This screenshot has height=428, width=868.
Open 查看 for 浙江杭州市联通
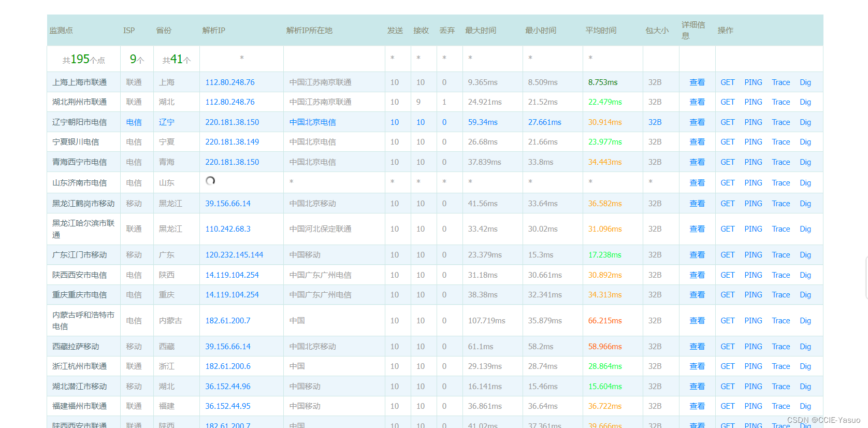697,366
